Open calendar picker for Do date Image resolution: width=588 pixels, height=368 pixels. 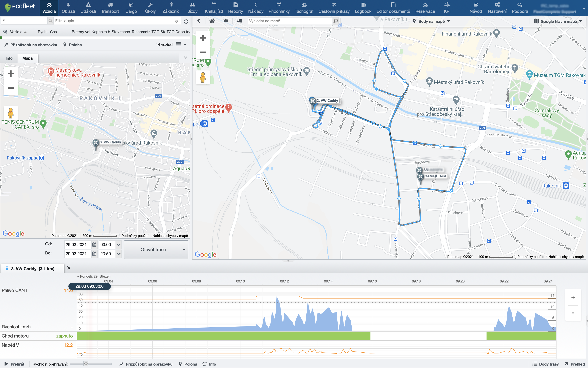(x=94, y=254)
